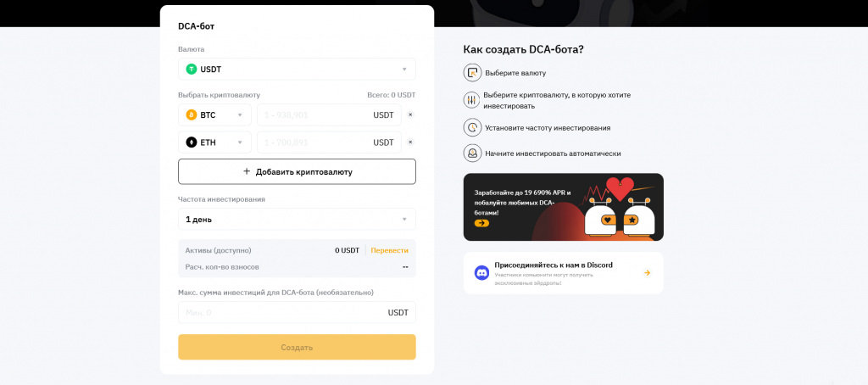Open the '1 день' frequency dropdown
This screenshot has width=868, height=385.
click(x=297, y=219)
